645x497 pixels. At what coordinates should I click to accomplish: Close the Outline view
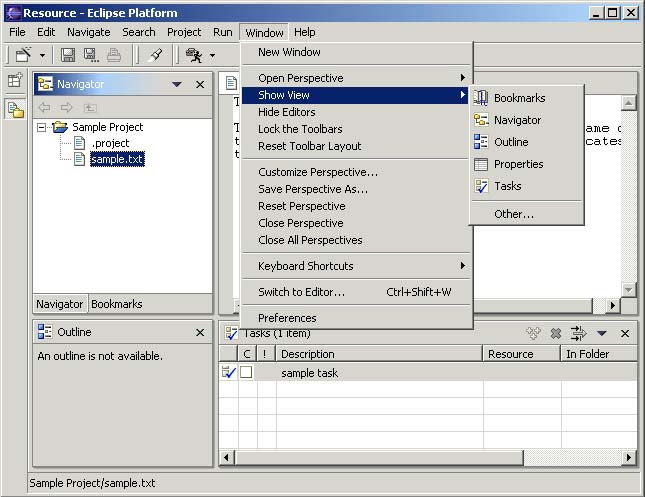click(200, 332)
